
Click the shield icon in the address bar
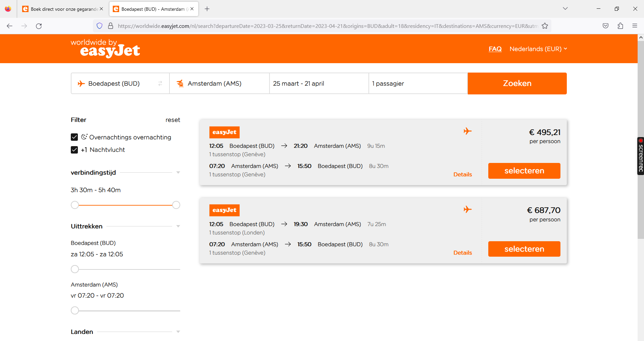pyautogui.click(x=99, y=26)
